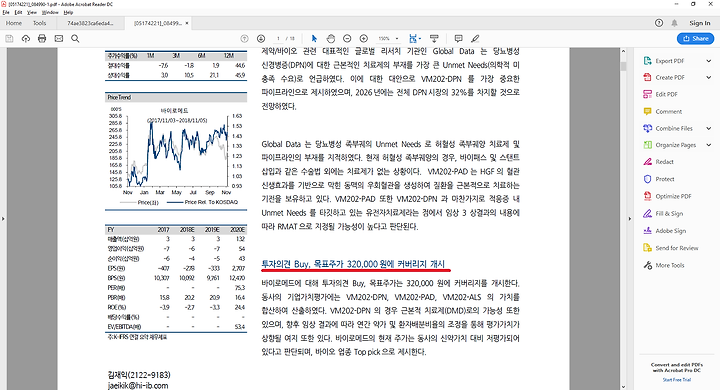Switch to the Tools tab
This screenshot has height=390, width=720.
point(39,23)
